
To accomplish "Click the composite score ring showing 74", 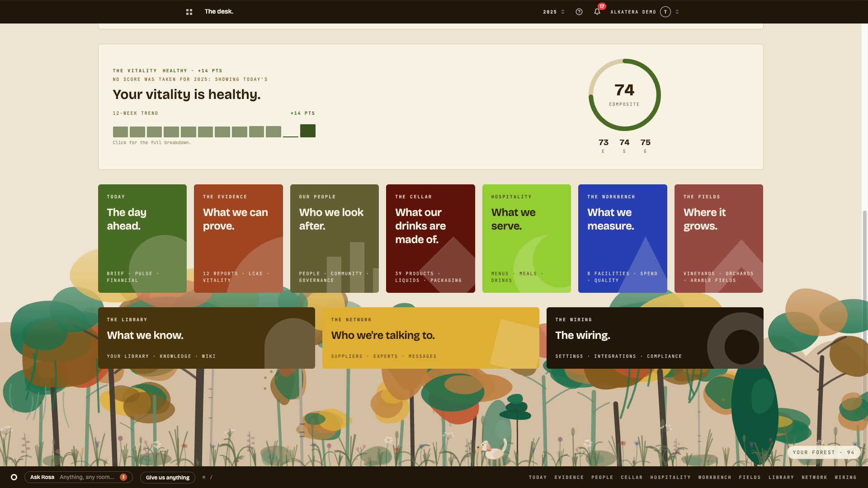I will click(x=624, y=95).
